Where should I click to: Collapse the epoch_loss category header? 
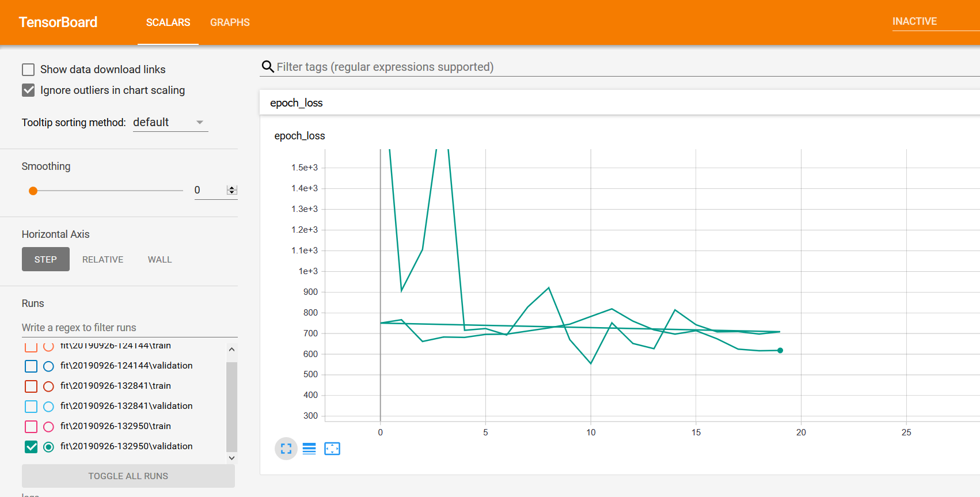[x=620, y=103]
